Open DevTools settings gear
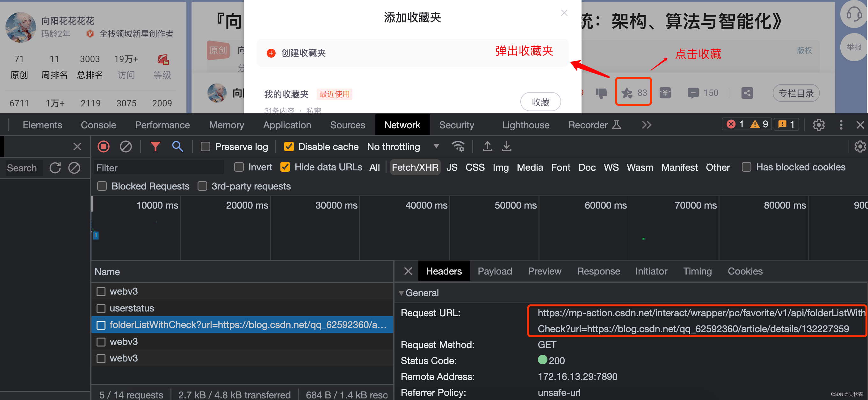The height and width of the screenshot is (400, 868). click(x=819, y=125)
